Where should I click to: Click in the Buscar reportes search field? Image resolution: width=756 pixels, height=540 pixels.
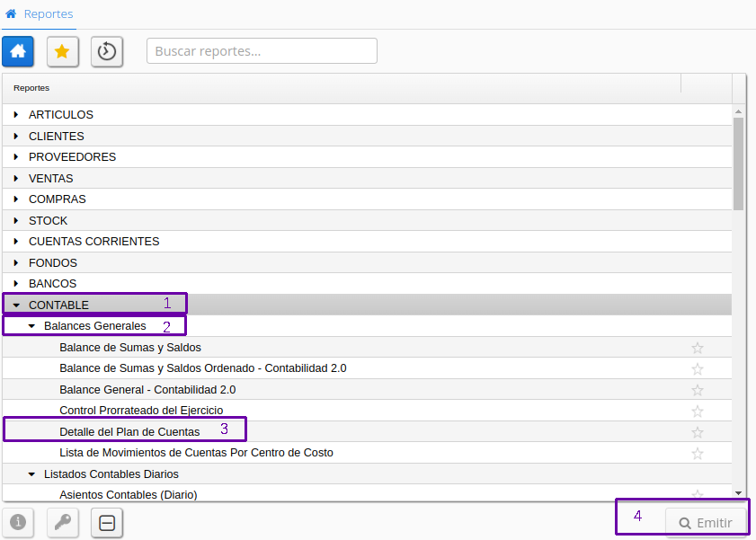262,51
